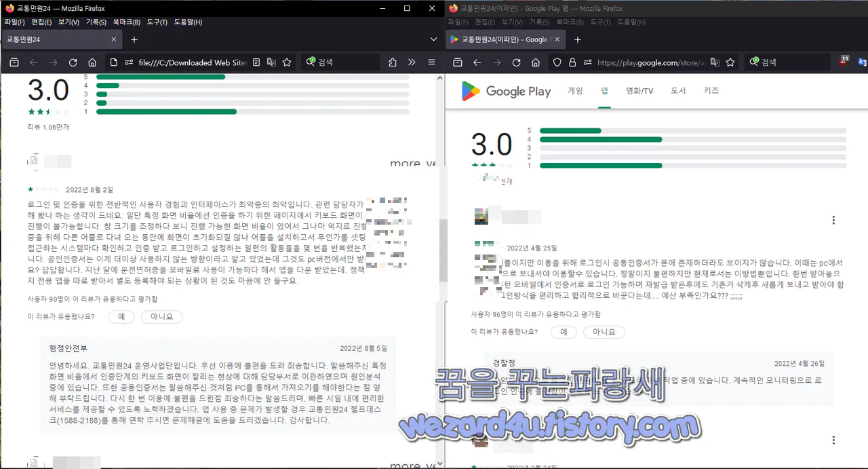
Task: Open 도움말(H) menu in left window
Action: tap(188, 22)
